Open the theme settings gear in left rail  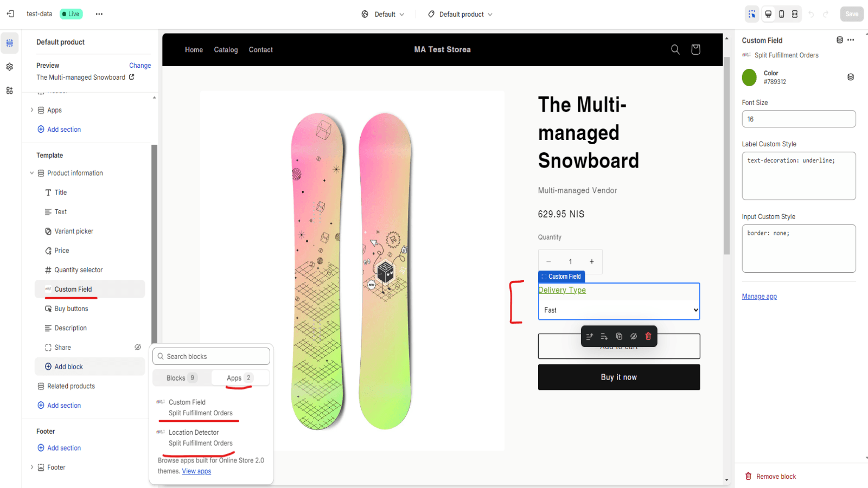click(10, 67)
